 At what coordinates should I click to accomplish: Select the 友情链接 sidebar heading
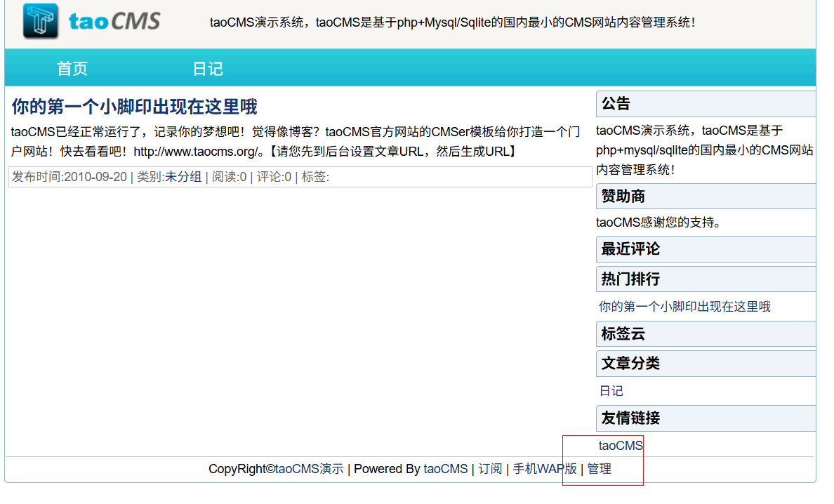(630, 418)
